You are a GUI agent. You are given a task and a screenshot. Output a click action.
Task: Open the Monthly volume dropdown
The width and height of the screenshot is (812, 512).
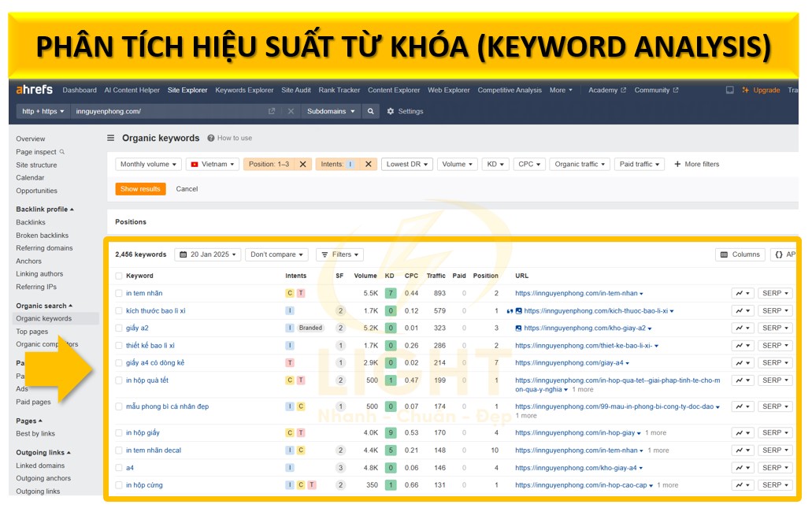click(148, 164)
